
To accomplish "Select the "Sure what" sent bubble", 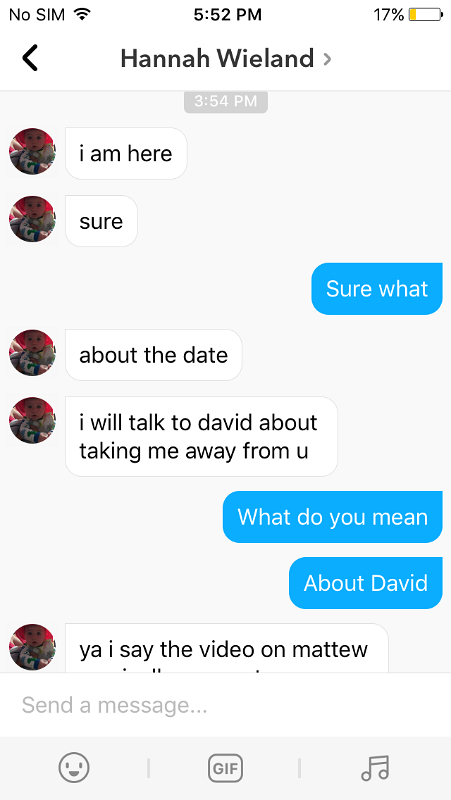I will [377, 289].
